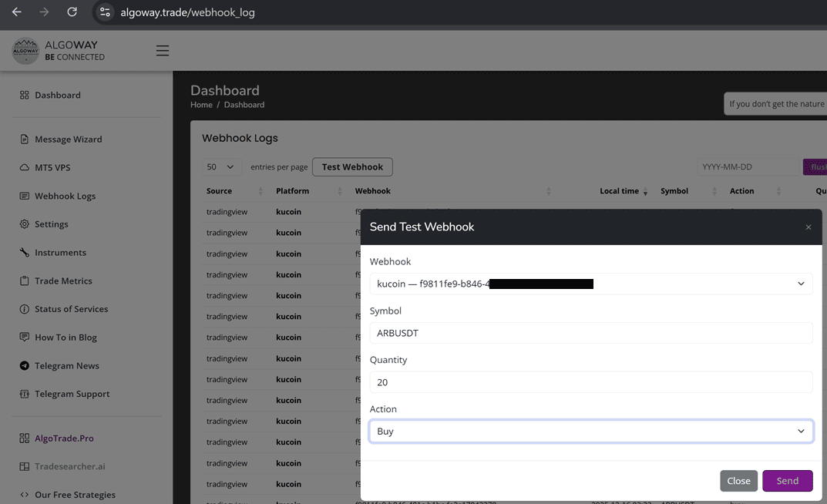The height and width of the screenshot is (504, 827).
Task: Open the Our Free Strategies link
Action: (x=75, y=495)
